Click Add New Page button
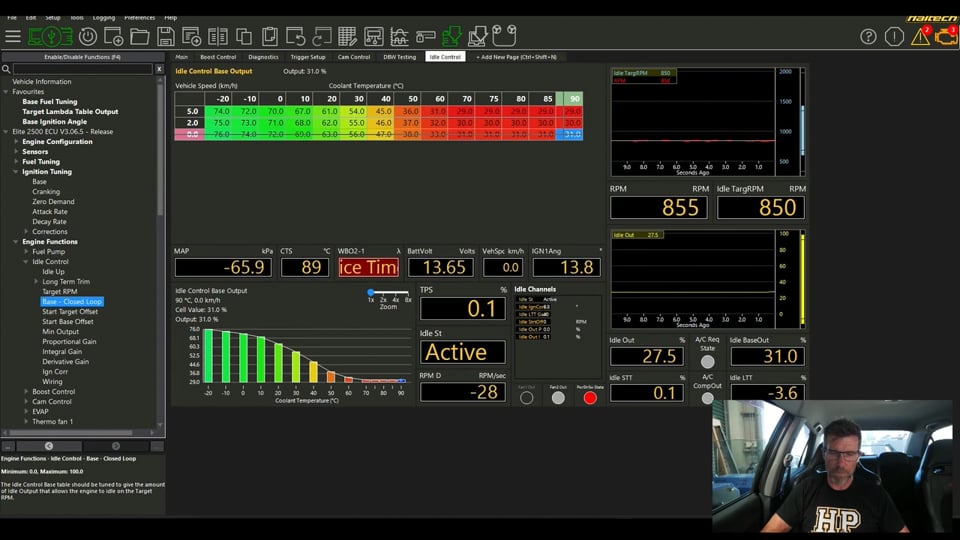The width and height of the screenshot is (960, 540). click(x=516, y=57)
